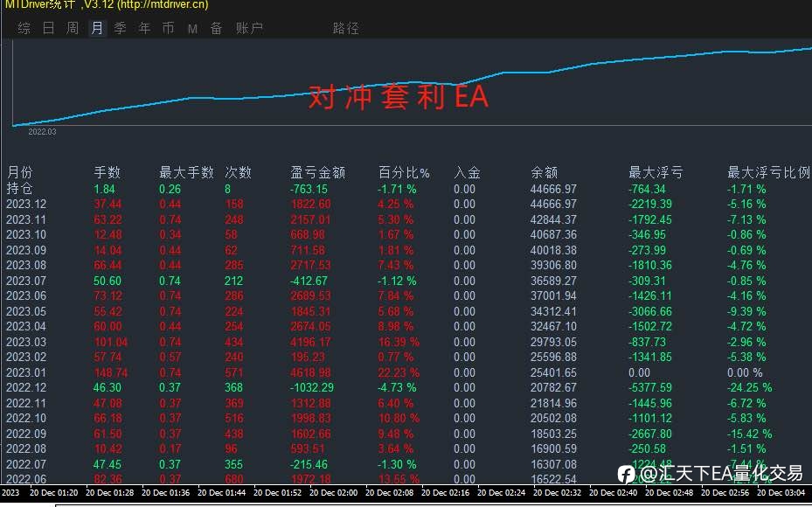Viewport: 812px width, 507px height.
Task: Open the 币 currency tab
Action: [169, 28]
